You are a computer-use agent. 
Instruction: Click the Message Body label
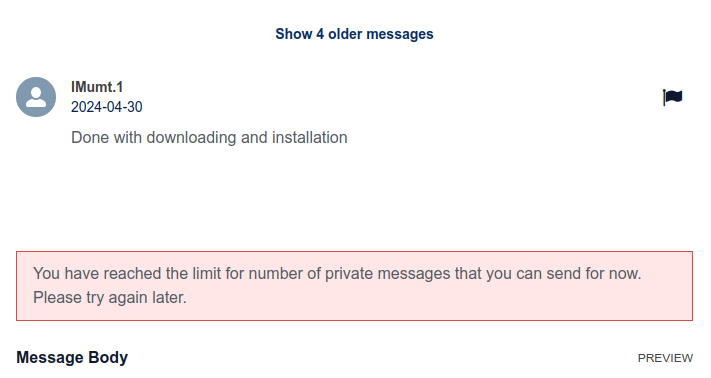[x=72, y=358]
